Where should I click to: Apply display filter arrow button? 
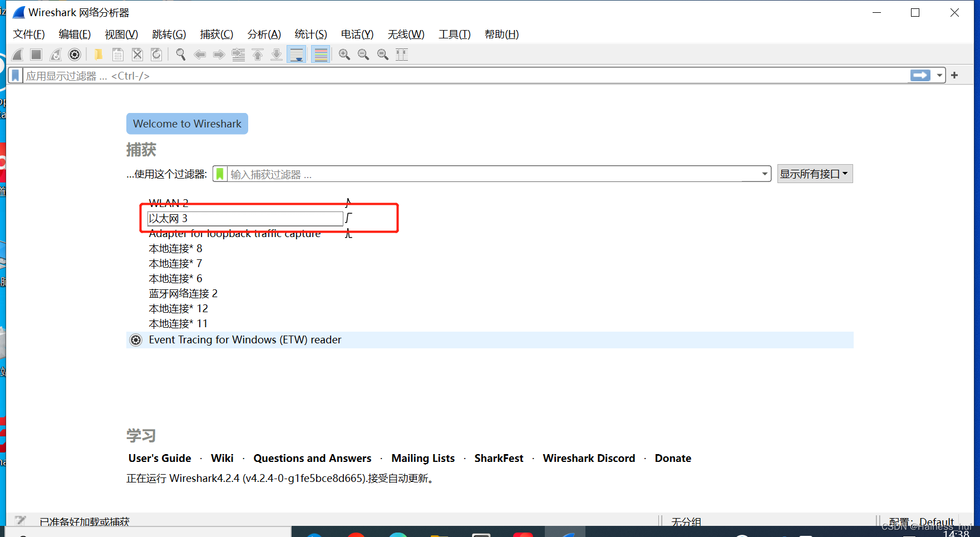click(x=920, y=75)
